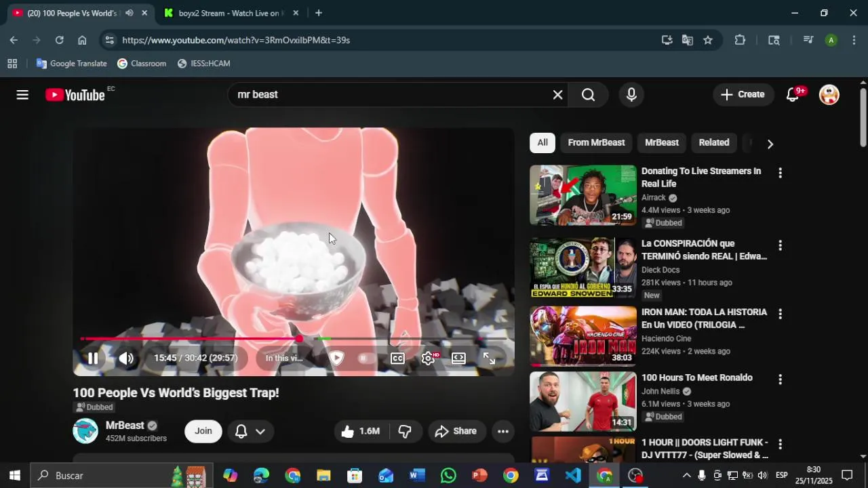Image resolution: width=868 pixels, height=488 pixels.
Task: Reload the current page
Action: pyautogui.click(x=59, y=40)
